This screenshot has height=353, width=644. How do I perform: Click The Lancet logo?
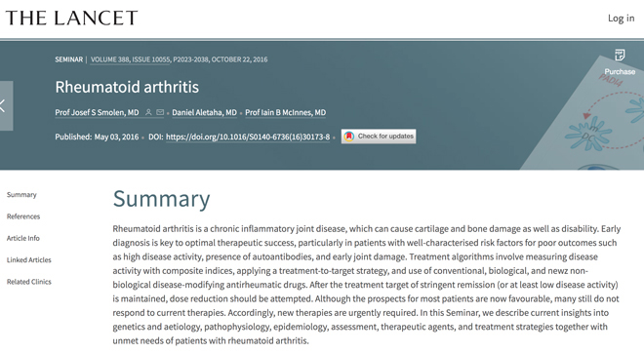click(x=71, y=19)
